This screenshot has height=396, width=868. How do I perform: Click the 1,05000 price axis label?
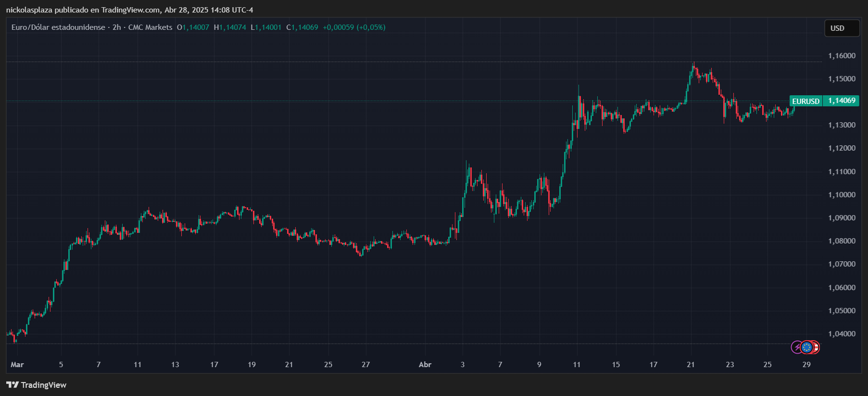842,311
